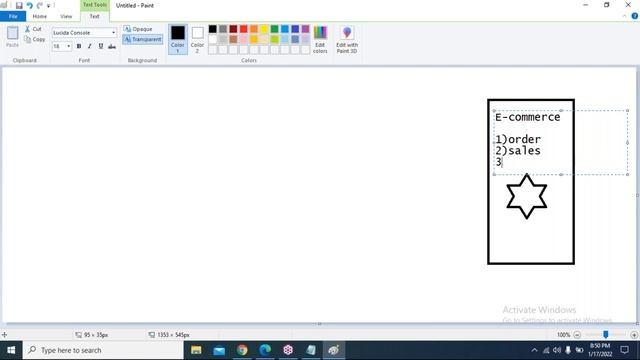
Task: Click the network tray icon
Action: click(546, 350)
